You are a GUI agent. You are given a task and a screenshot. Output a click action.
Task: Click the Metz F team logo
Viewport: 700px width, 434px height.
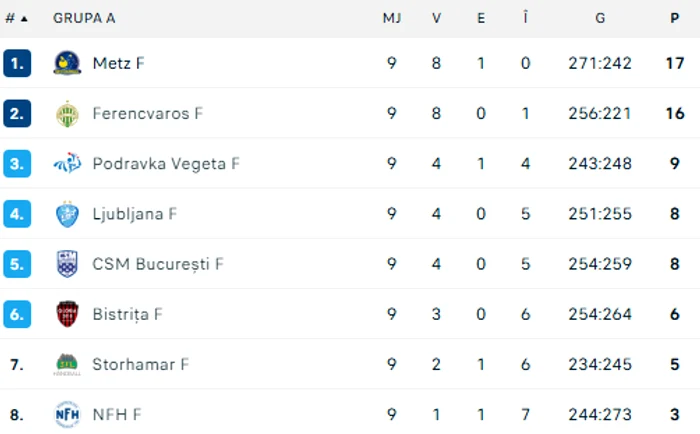[67, 63]
